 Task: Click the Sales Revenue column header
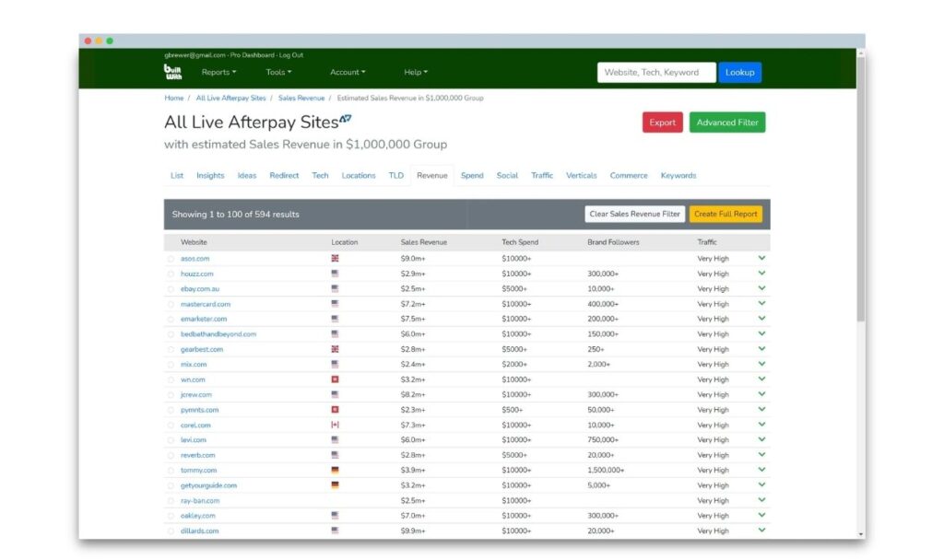[x=424, y=242]
